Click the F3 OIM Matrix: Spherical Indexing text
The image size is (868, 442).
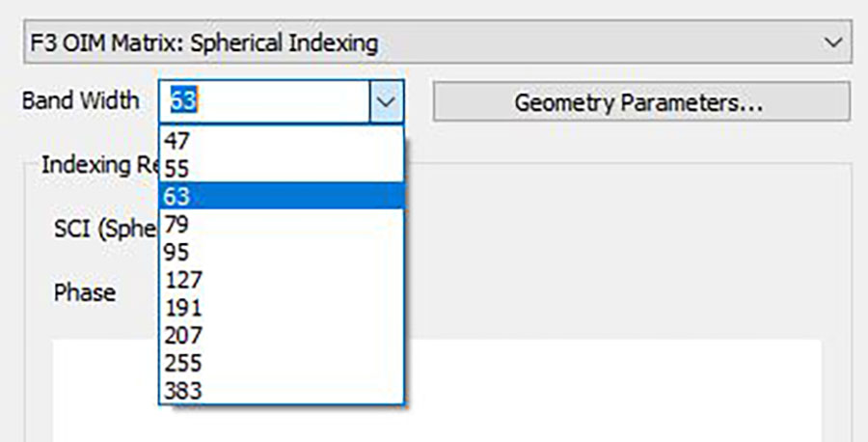pos(203,42)
